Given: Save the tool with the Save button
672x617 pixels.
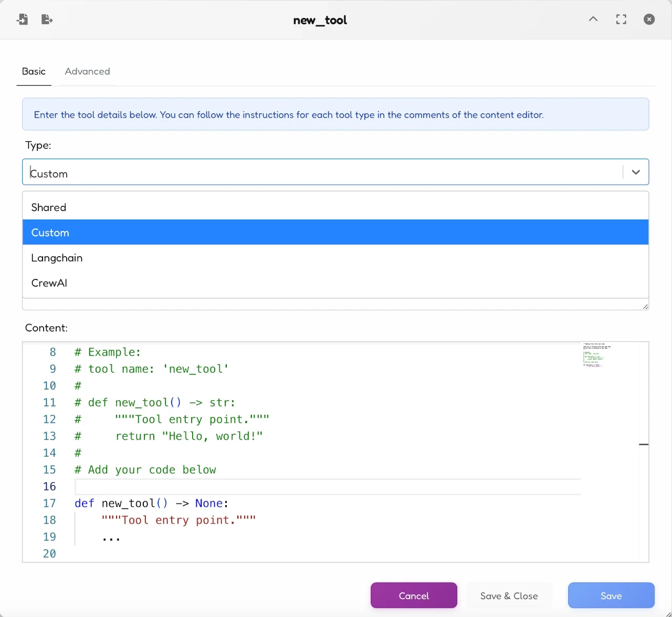Looking at the screenshot, I should [611, 595].
